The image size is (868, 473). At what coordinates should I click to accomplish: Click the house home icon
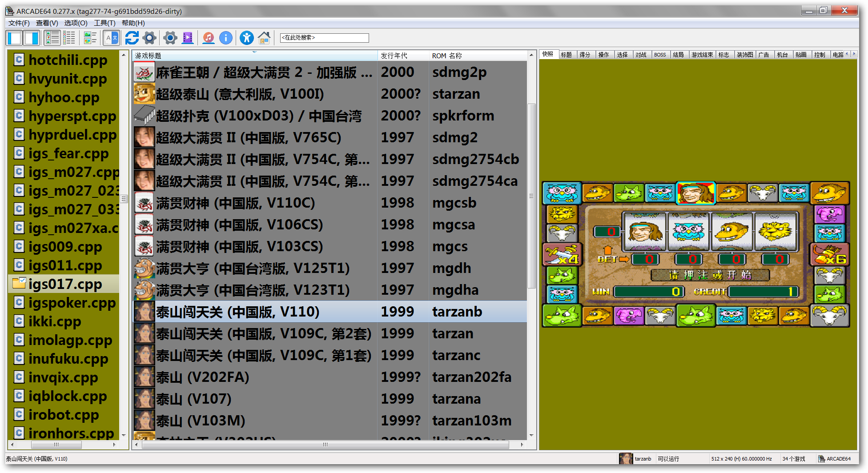coord(264,38)
